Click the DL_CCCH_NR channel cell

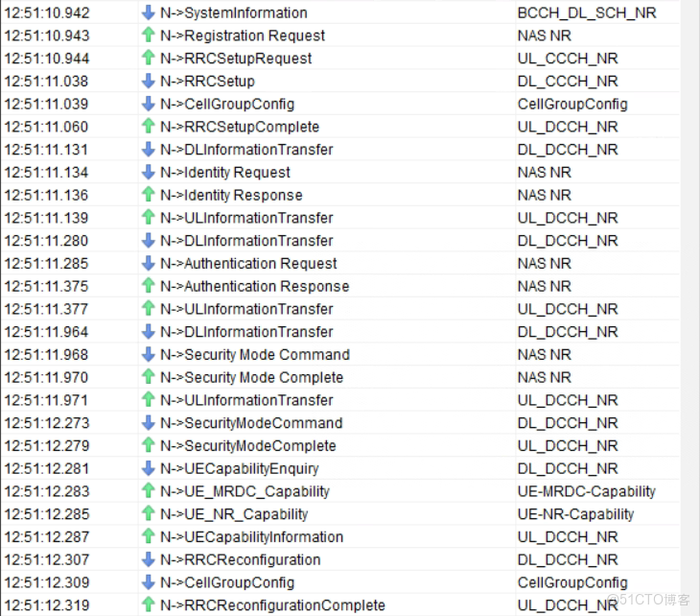(x=568, y=82)
